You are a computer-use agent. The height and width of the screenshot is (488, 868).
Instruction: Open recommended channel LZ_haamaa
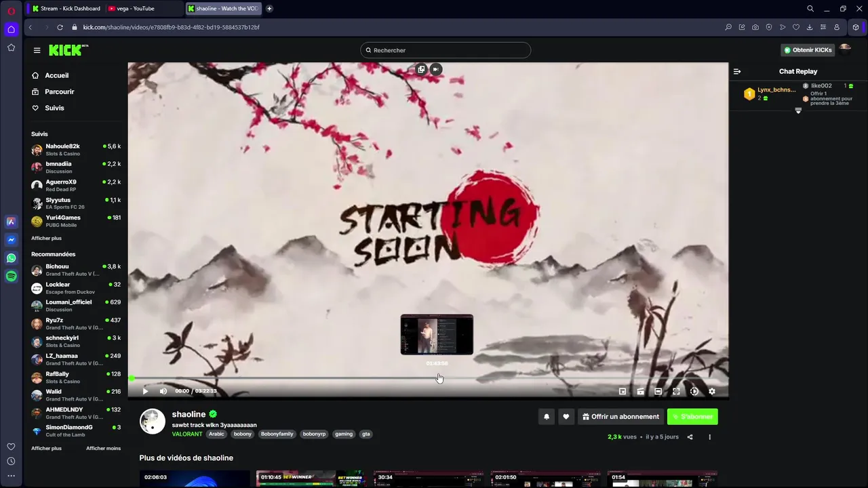76,359
